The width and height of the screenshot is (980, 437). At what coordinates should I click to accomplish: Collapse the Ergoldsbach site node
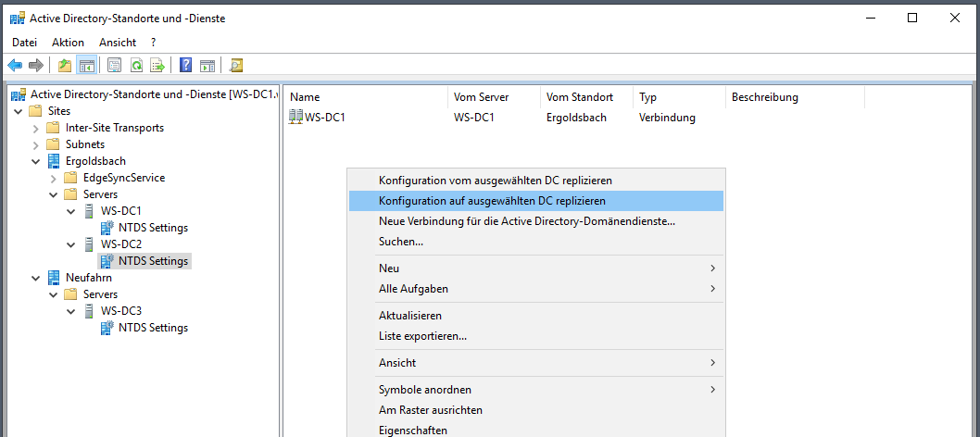(35, 161)
